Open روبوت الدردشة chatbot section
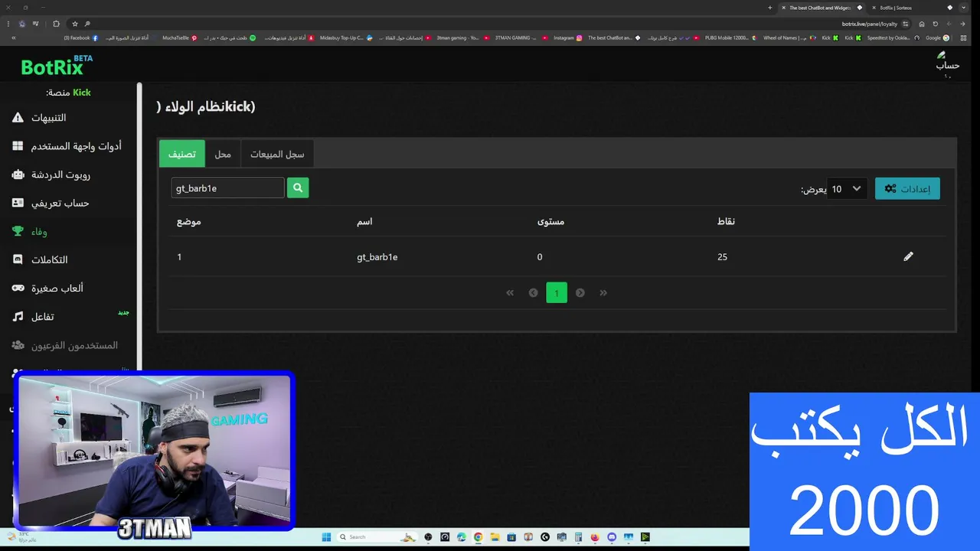 click(x=51, y=174)
